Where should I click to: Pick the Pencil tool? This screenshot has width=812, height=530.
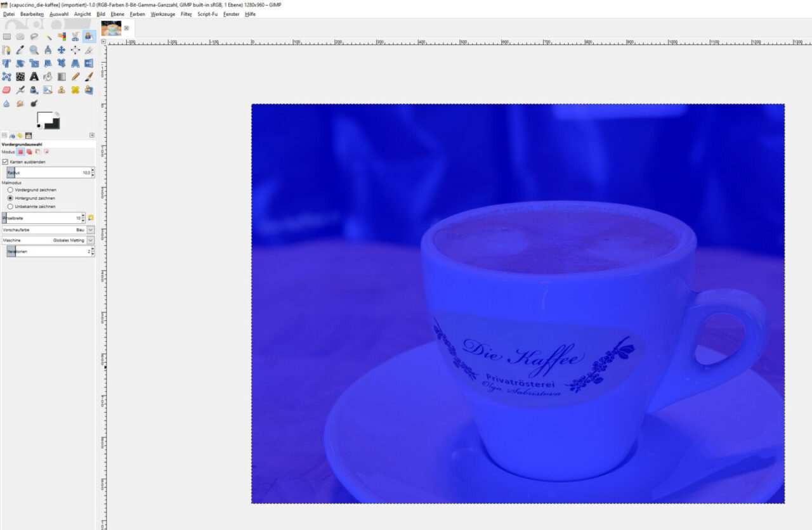75,77
